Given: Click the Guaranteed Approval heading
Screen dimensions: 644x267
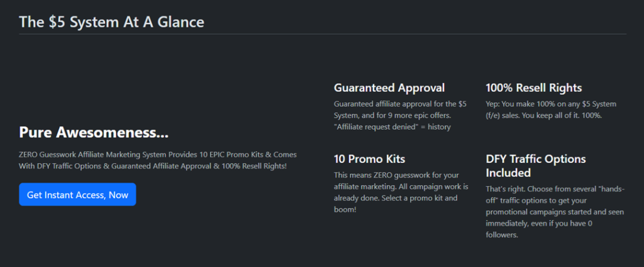Looking at the screenshot, I should 389,88.
